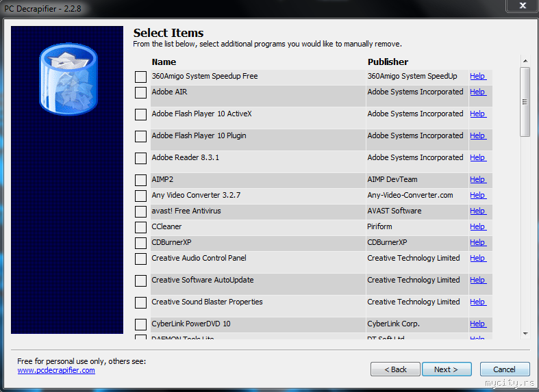
Task: Click the Publisher column header
Action: [x=388, y=62]
